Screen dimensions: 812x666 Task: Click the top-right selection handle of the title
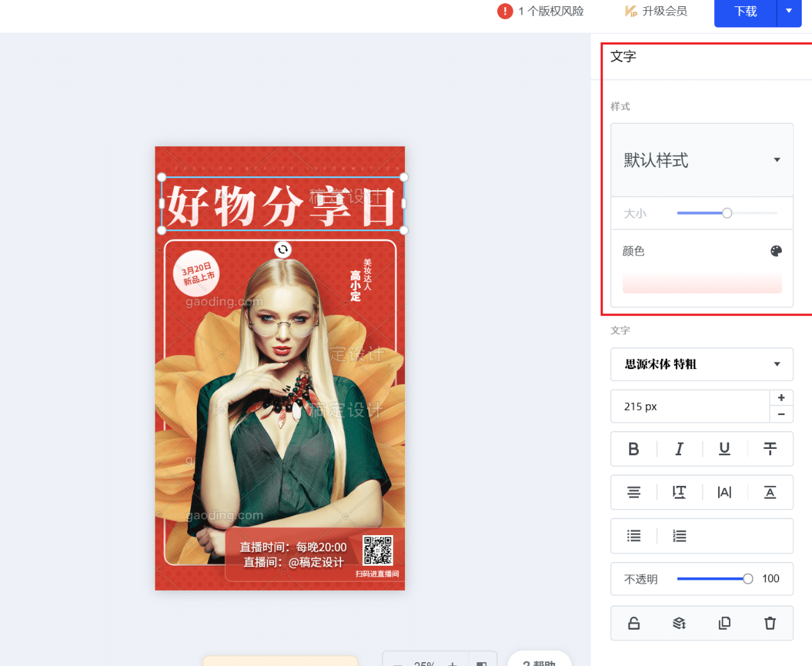[x=404, y=178]
